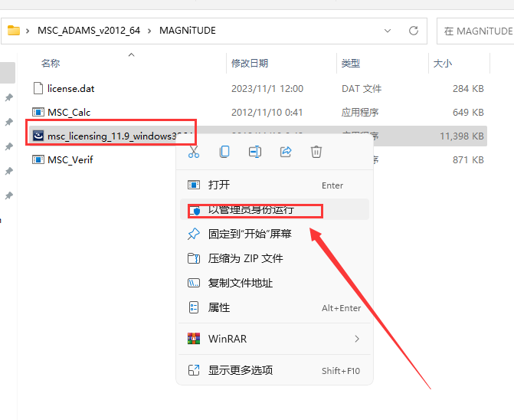This screenshot has width=514, height=420.
Task: Select the msc_licensing_11.9_windows file row
Action: (257, 136)
